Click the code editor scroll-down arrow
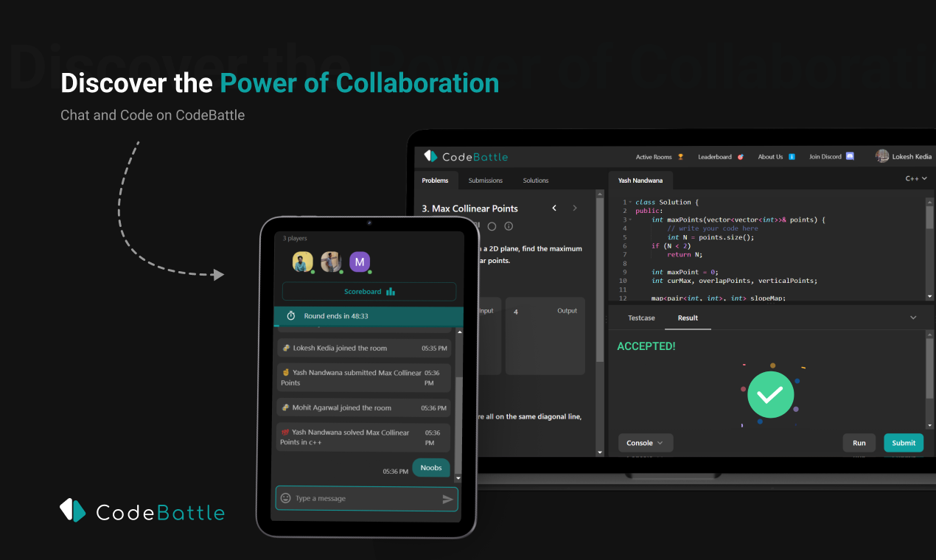 (929, 295)
